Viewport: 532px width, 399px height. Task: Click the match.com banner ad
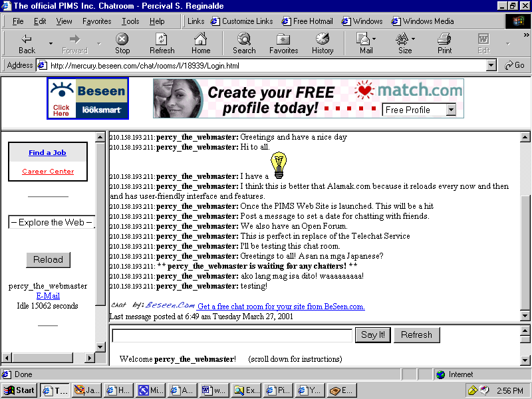(x=309, y=98)
